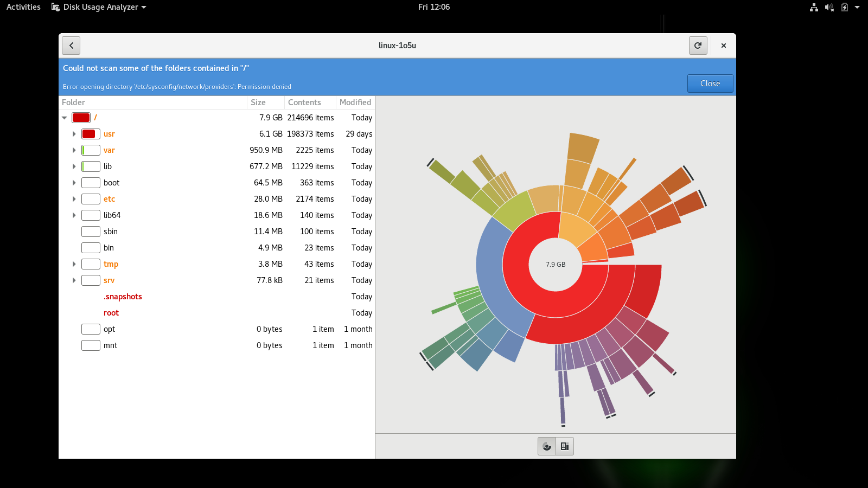Click the volume icon in the top bar

tap(829, 7)
